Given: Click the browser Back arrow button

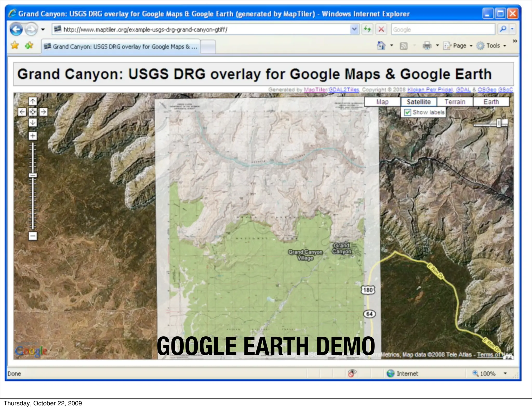Looking at the screenshot, I should (16, 29).
